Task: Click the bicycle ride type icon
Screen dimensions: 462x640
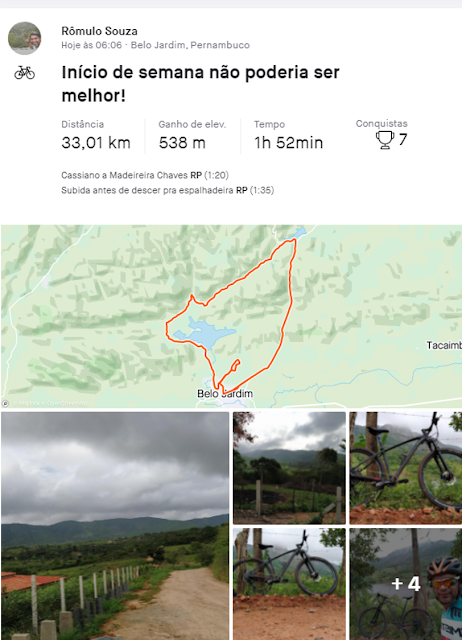Action: [x=24, y=73]
